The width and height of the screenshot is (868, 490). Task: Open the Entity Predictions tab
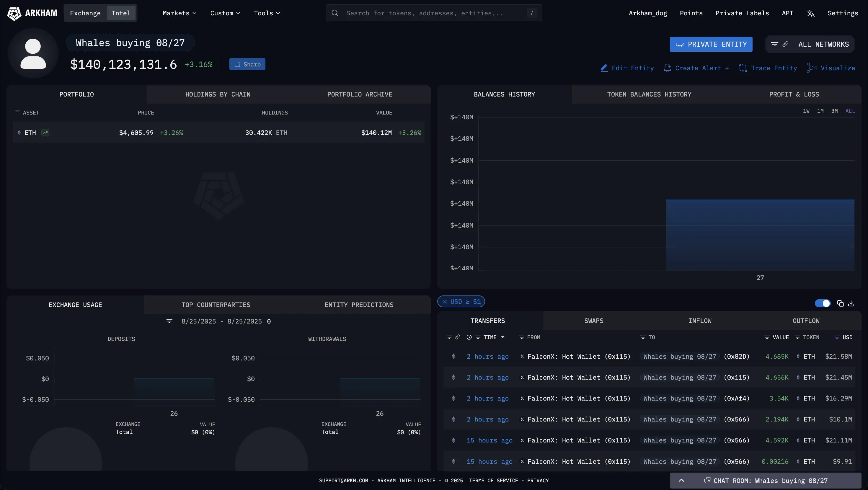coord(359,305)
